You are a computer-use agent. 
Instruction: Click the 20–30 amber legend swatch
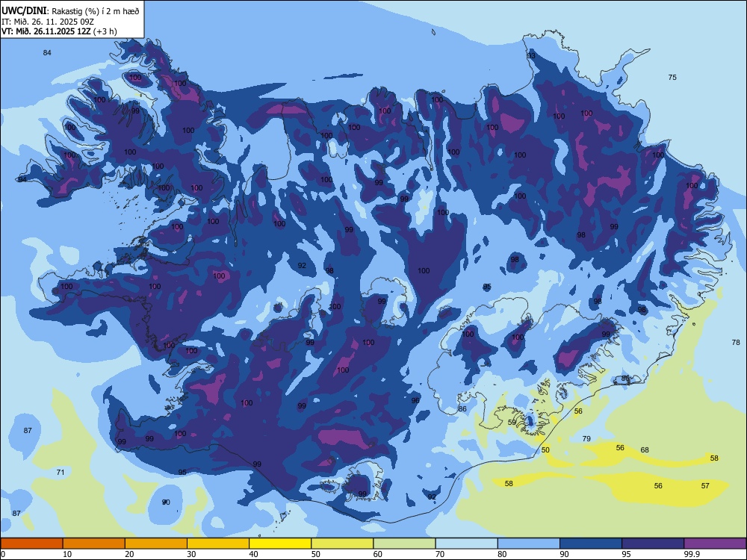[x=156, y=544]
